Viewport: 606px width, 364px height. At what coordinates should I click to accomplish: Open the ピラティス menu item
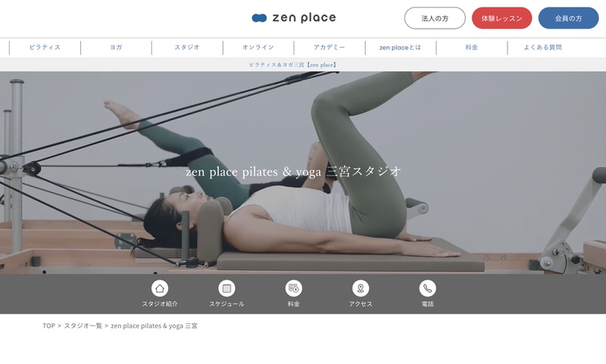click(x=45, y=47)
